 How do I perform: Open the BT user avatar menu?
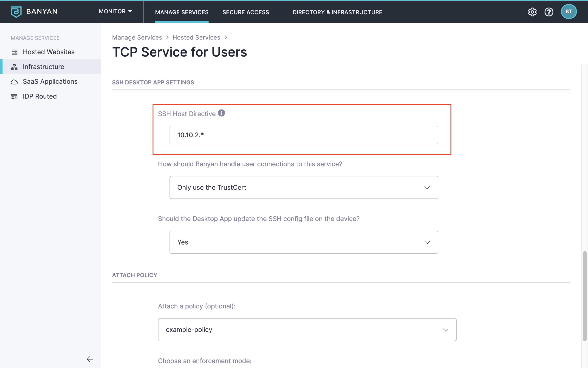568,12
